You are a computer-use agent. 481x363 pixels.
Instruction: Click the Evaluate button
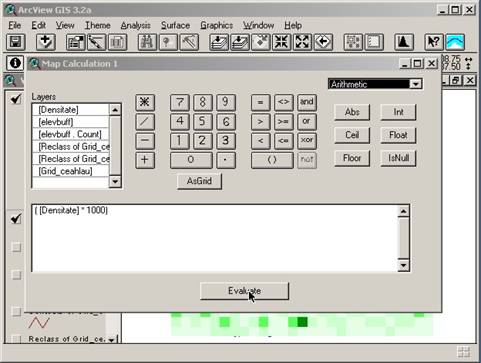244,291
